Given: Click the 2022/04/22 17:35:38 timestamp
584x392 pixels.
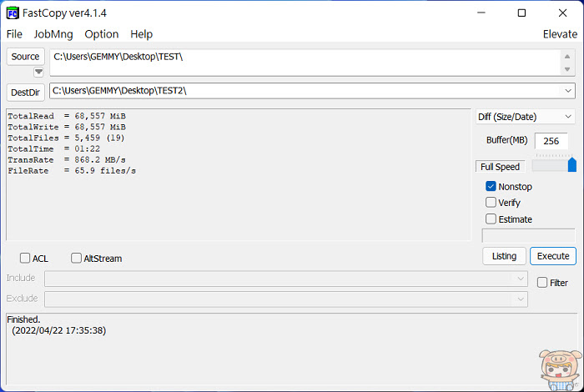Looking at the screenshot, I should click(59, 330).
